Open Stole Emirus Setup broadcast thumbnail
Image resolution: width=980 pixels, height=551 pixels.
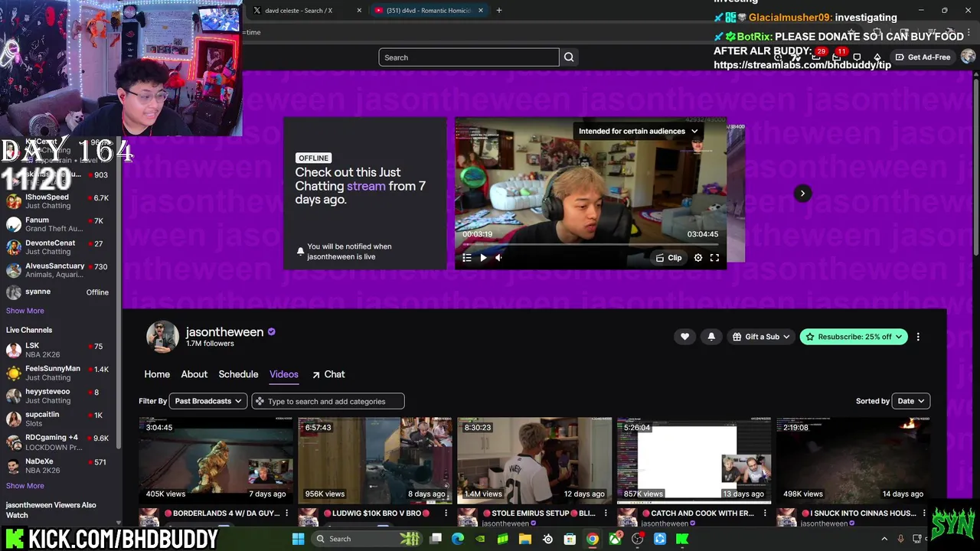(534, 460)
